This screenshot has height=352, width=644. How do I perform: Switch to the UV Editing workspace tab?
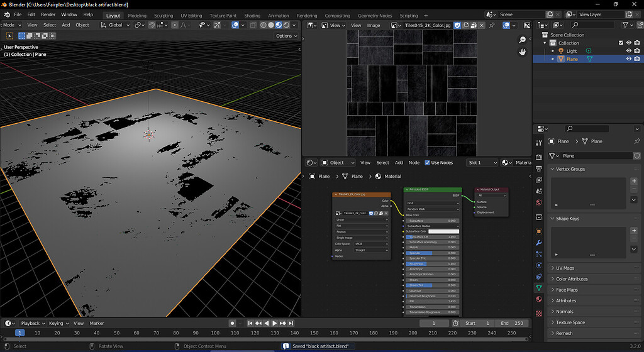tap(191, 16)
